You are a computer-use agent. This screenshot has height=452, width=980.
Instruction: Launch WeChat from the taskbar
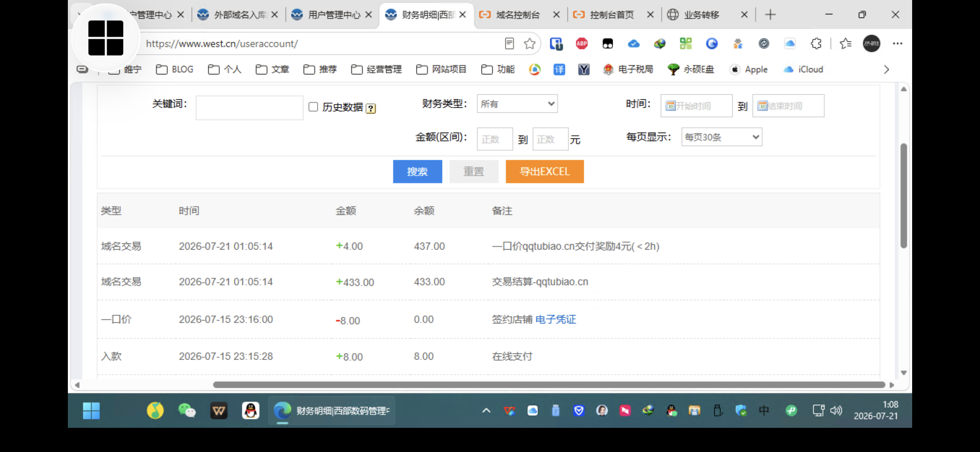click(187, 411)
